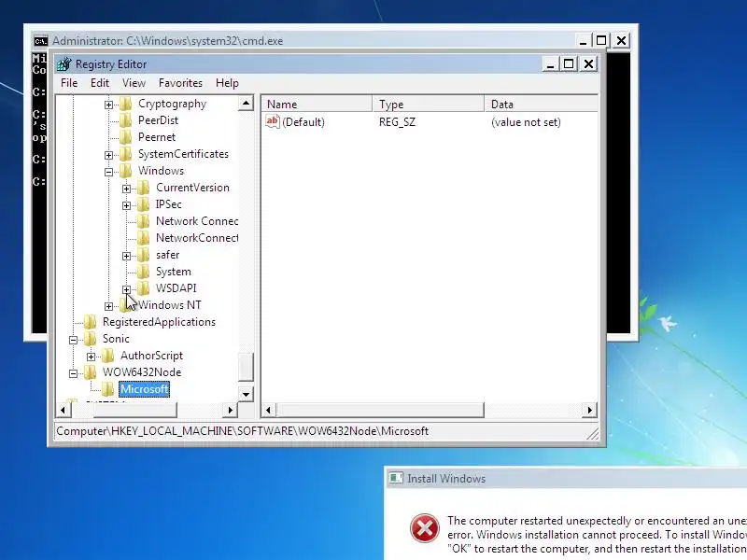Select the RegisteredApplications key label
747x560 pixels.
pos(159,322)
